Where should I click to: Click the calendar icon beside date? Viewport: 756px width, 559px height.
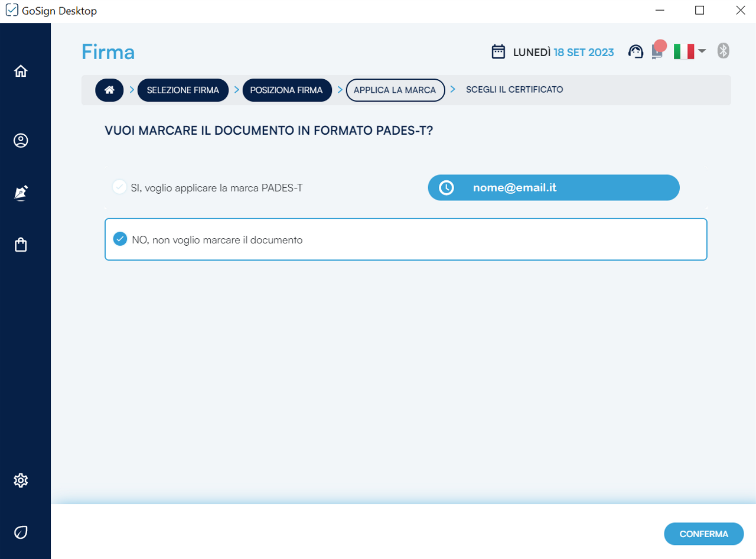pos(498,52)
